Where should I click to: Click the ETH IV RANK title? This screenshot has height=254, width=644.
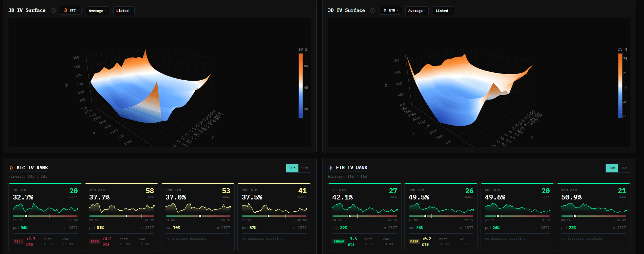pos(352,168)
